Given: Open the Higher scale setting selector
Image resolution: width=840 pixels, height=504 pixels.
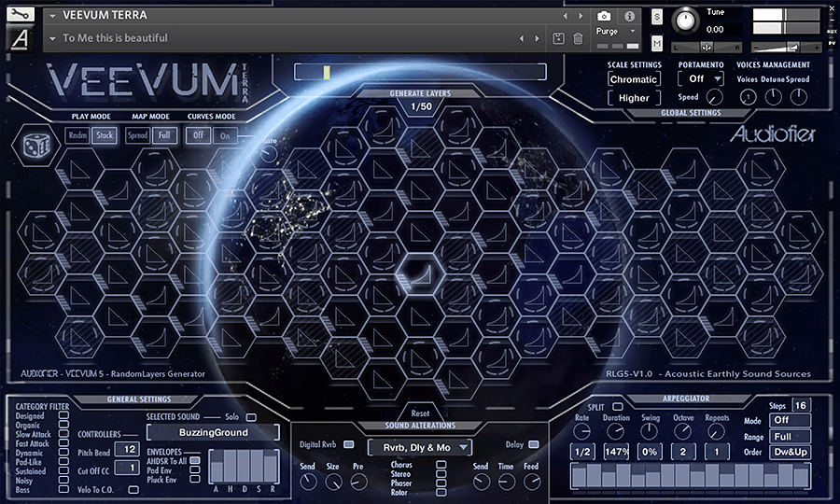Looking at the screenshot, I should tap(635, 98).
